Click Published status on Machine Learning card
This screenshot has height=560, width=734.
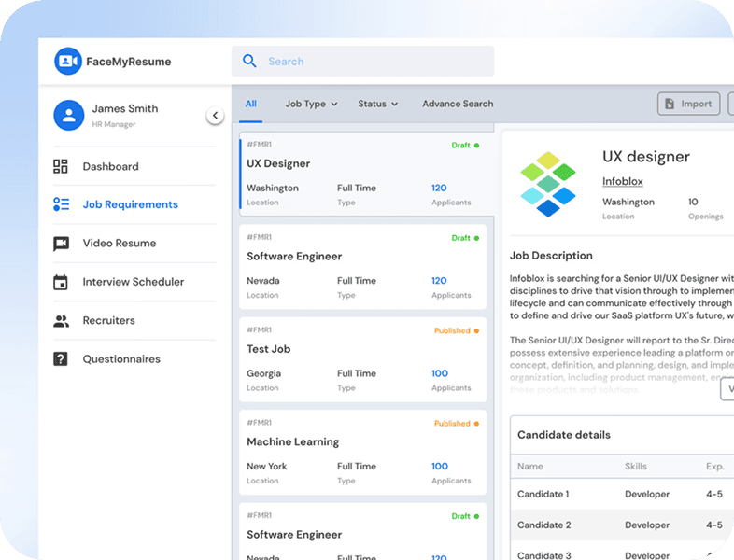point(457,424)
